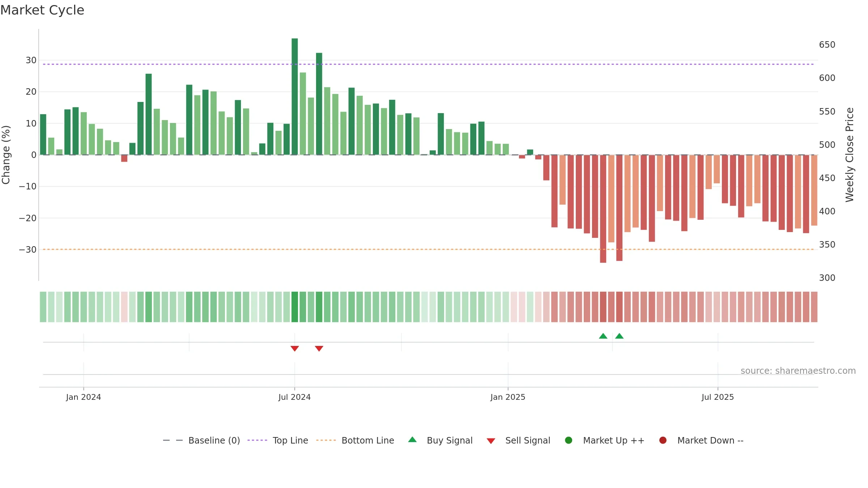Click the Market Up ++ green circle icon
The height and width of the screenshot is (488, 868).
click(569, 440)
